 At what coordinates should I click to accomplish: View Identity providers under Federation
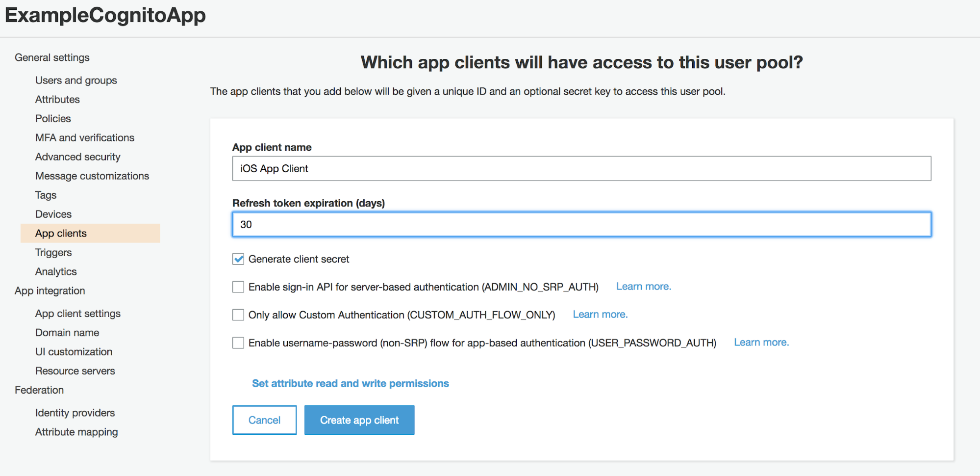coord(75,413)
